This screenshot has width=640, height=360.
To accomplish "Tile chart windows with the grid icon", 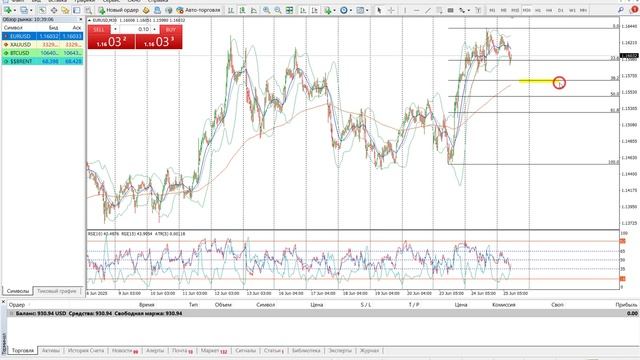I will pos(289,10).
